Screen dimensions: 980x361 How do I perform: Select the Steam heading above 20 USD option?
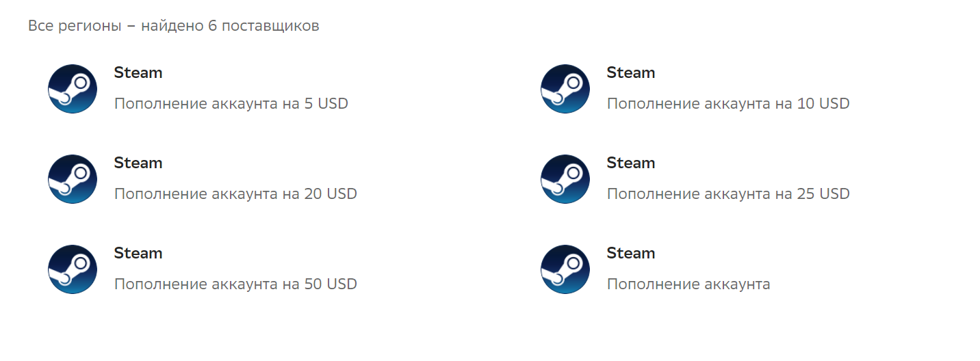(138, 163)
